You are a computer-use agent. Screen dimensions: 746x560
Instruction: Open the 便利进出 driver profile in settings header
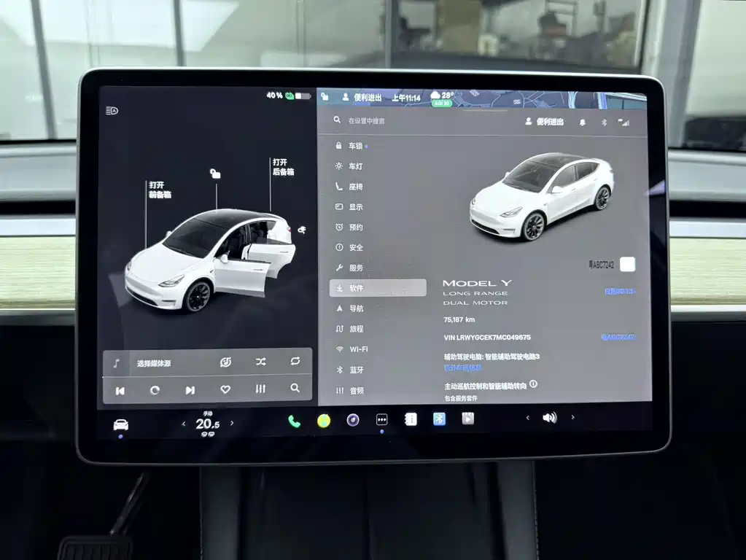[x=544, y=122]
